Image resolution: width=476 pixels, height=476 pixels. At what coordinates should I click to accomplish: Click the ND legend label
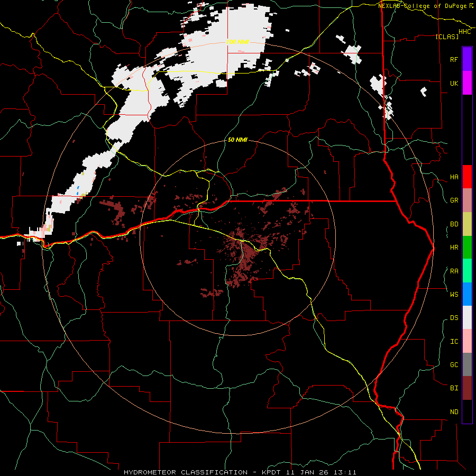[x=454, y=412]
